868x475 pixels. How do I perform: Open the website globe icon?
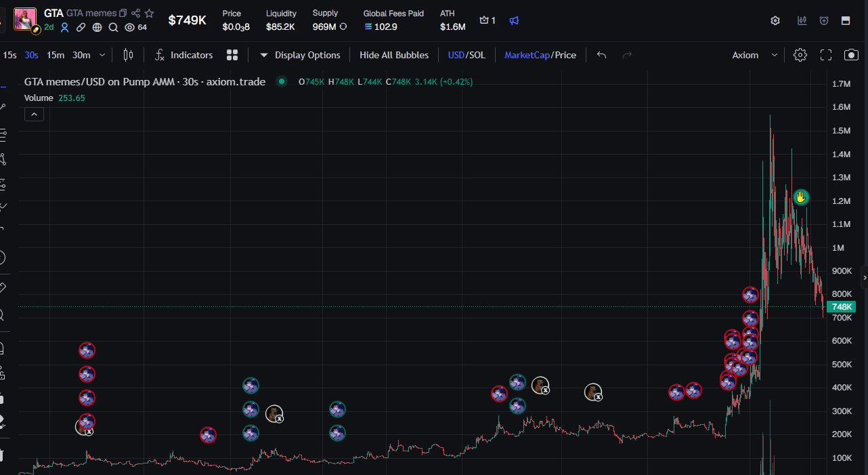click(97, 28)
